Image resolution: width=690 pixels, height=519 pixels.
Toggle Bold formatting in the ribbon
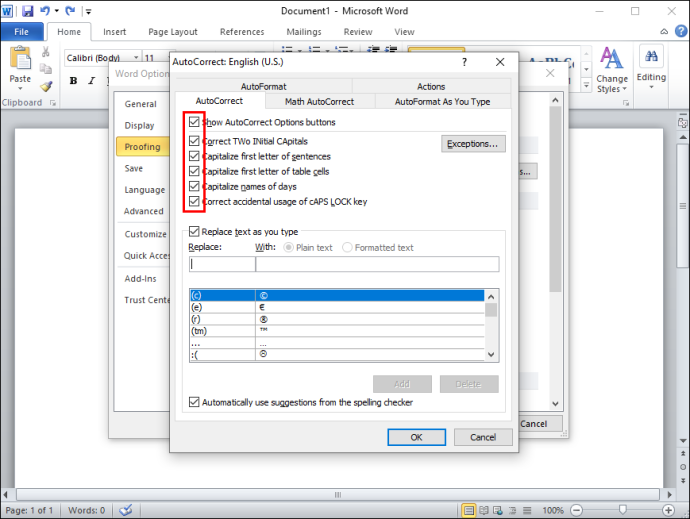pos(73,81)
